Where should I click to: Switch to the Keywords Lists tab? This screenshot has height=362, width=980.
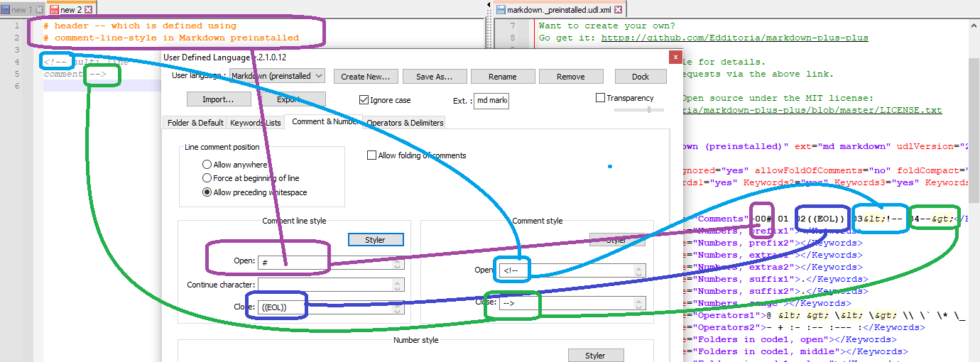[256, 123]
